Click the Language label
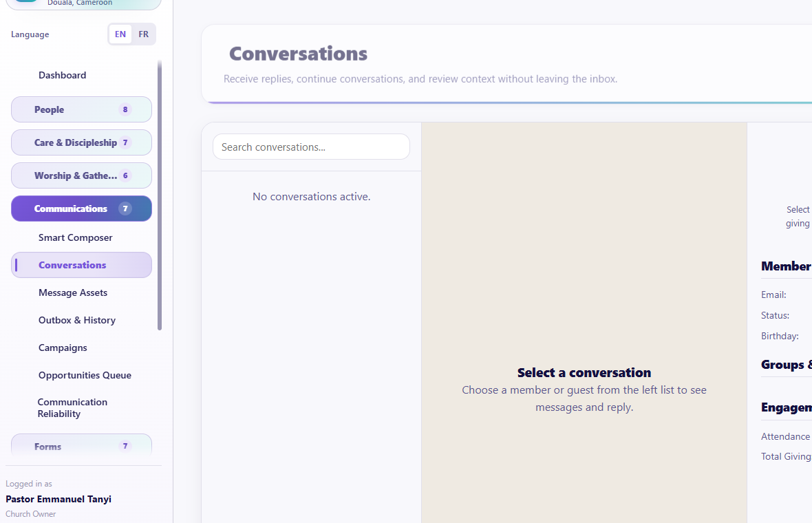 (x=30, y=34)
